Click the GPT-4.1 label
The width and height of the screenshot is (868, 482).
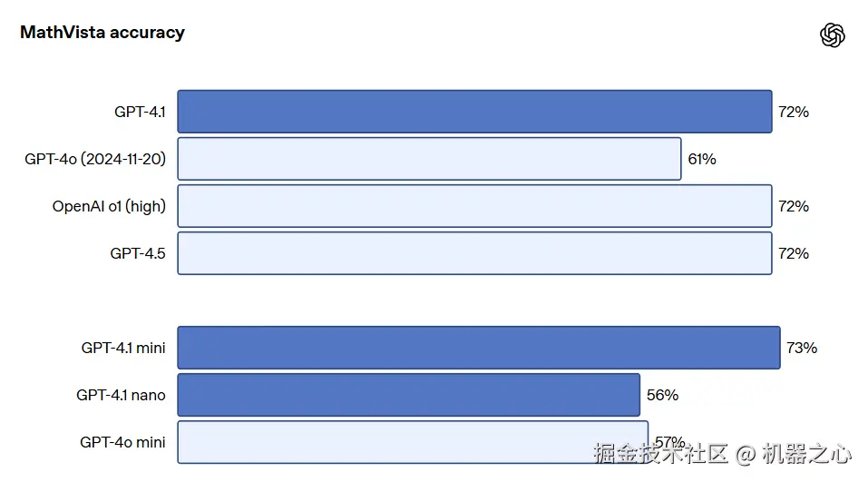pos(140,112)
